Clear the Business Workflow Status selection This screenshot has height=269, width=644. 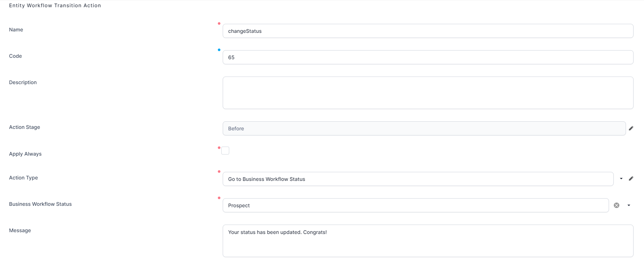(617, 205)
